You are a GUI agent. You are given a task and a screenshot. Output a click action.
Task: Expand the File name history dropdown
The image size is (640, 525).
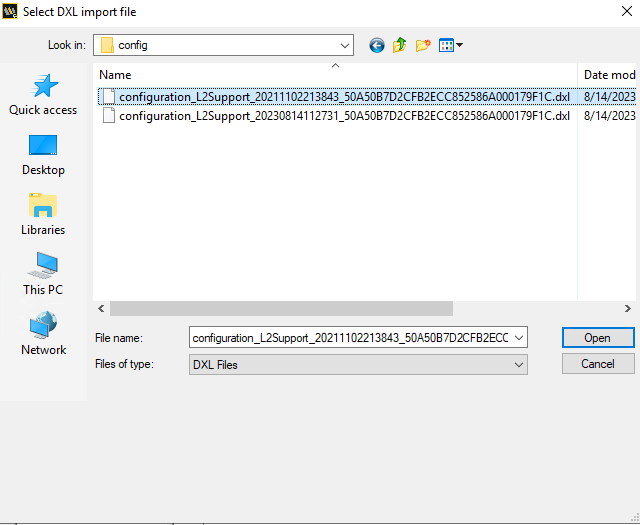point(519,338)
